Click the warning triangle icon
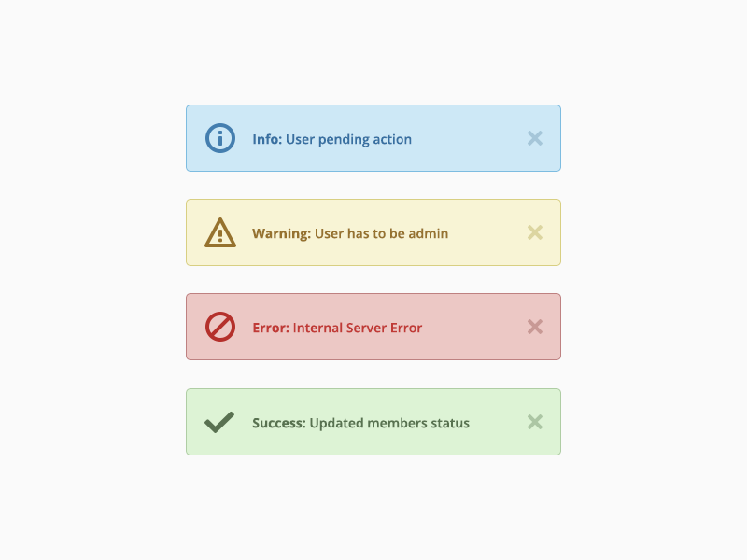The image size is (747, 560). pos(219,233)
